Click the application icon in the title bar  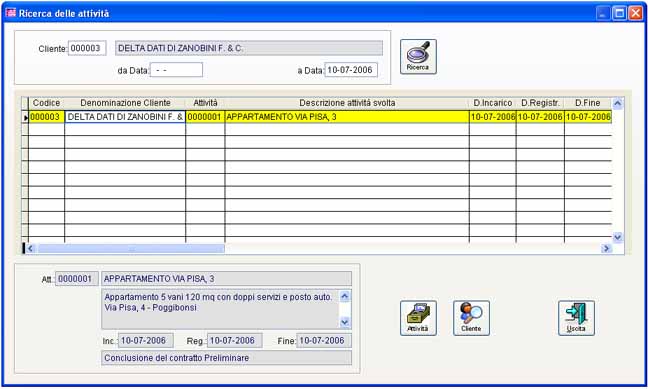click(x=11, y=13)
